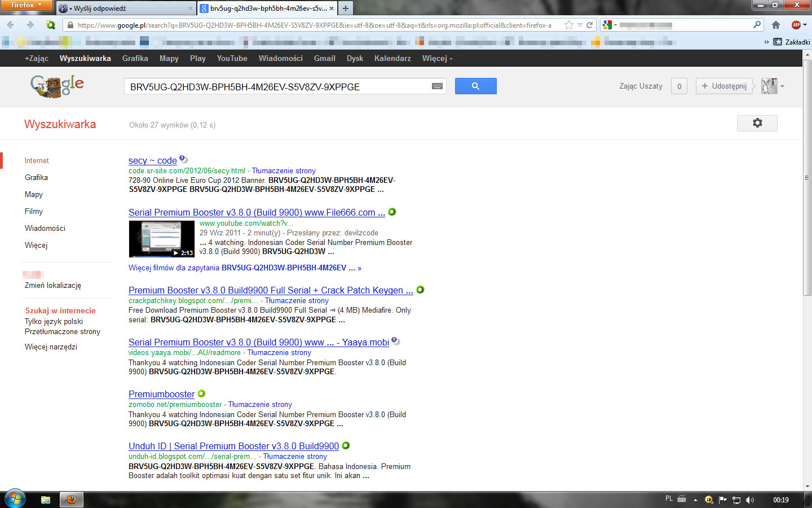
Task: Click the rating icon beside Yaaya.mobi result
Action: coord(395,341)
